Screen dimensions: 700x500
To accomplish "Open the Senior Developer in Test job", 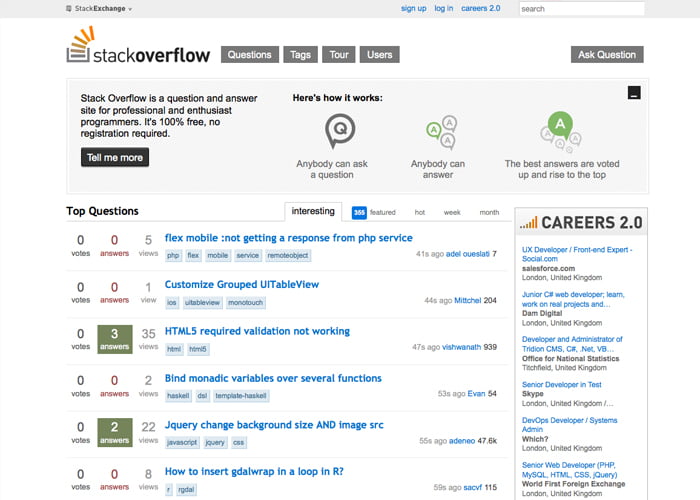I will click(562, 384).
